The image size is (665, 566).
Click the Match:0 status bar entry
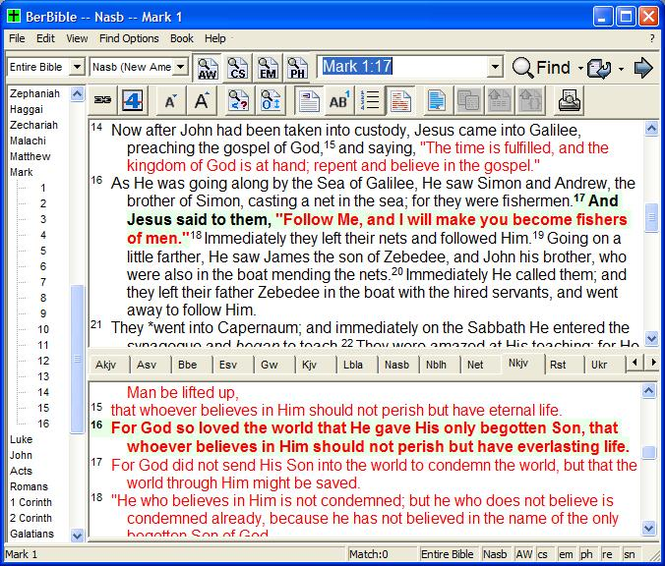point(380,554)
